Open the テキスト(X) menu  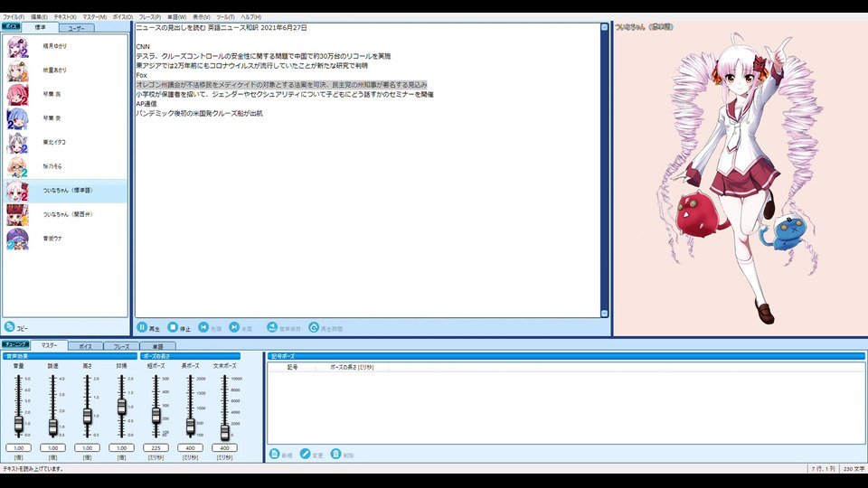pyautogui.click(x=65, y=17)
